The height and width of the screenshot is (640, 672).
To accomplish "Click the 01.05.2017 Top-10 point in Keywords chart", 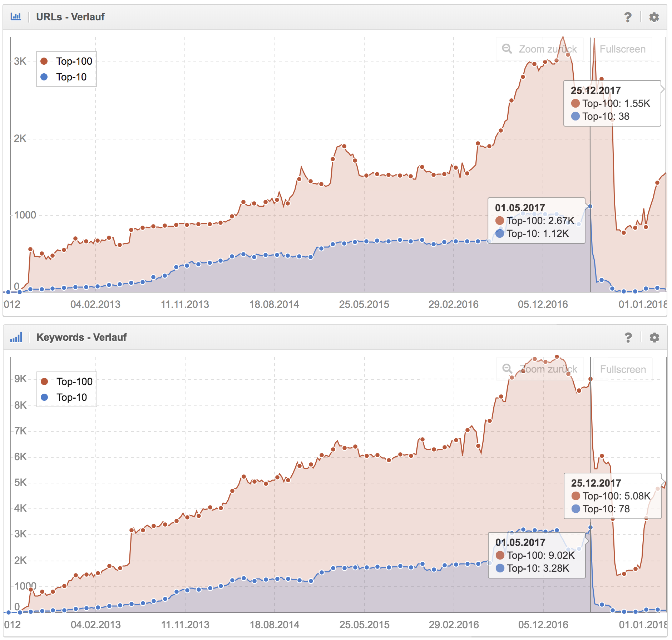I will pyautogui.click(x=591, y=527).
